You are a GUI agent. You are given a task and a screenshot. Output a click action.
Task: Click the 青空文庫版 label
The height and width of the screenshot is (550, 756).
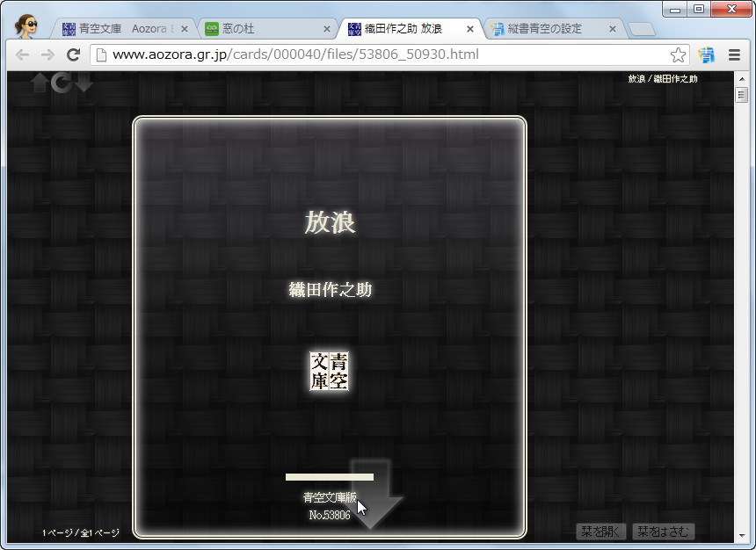(330, 497)
